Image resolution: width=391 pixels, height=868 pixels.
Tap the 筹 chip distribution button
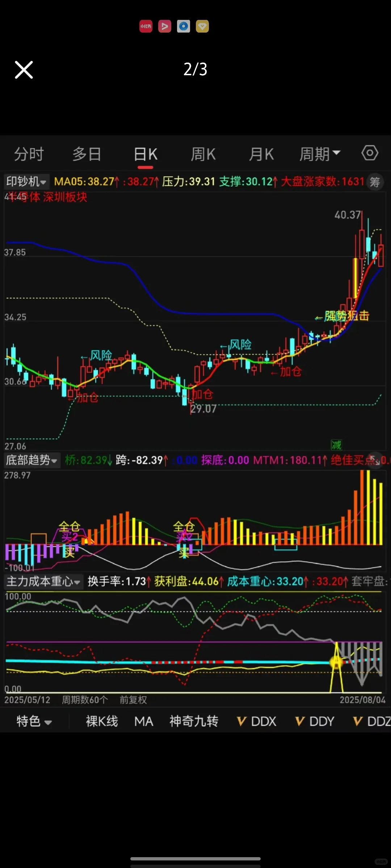[x=375, y=182]
